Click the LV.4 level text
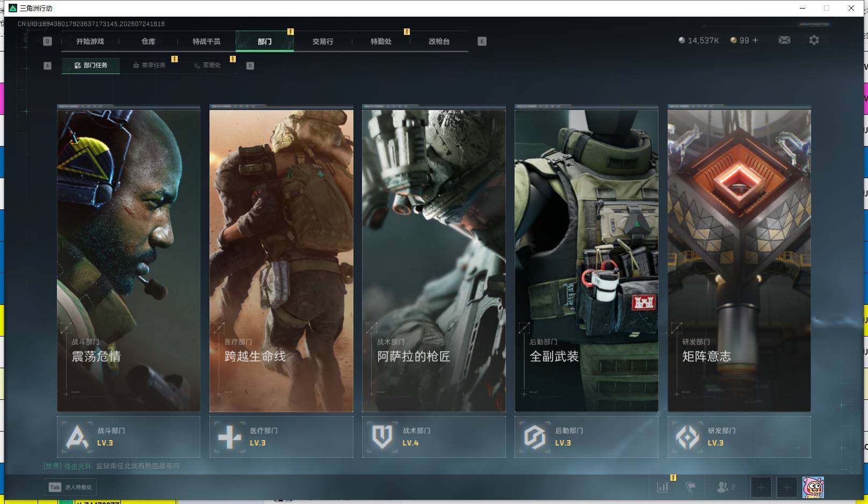 (410, 443)
